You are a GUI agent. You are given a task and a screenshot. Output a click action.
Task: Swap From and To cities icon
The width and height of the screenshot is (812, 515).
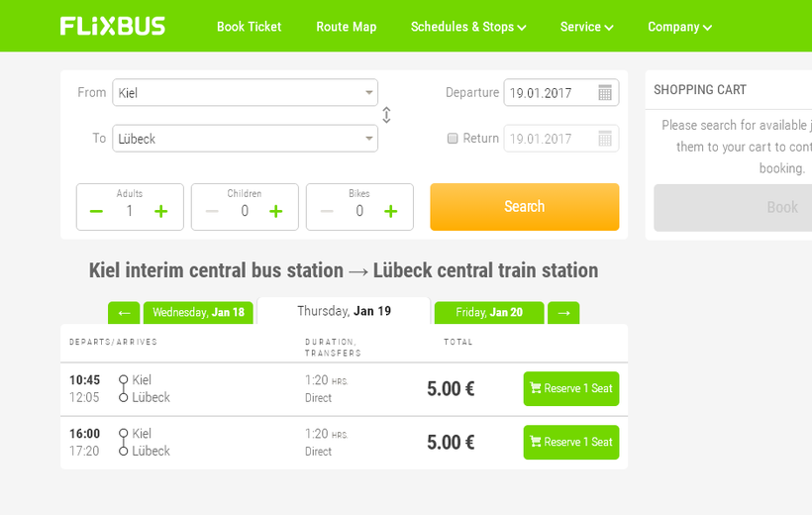click(386, 115)
